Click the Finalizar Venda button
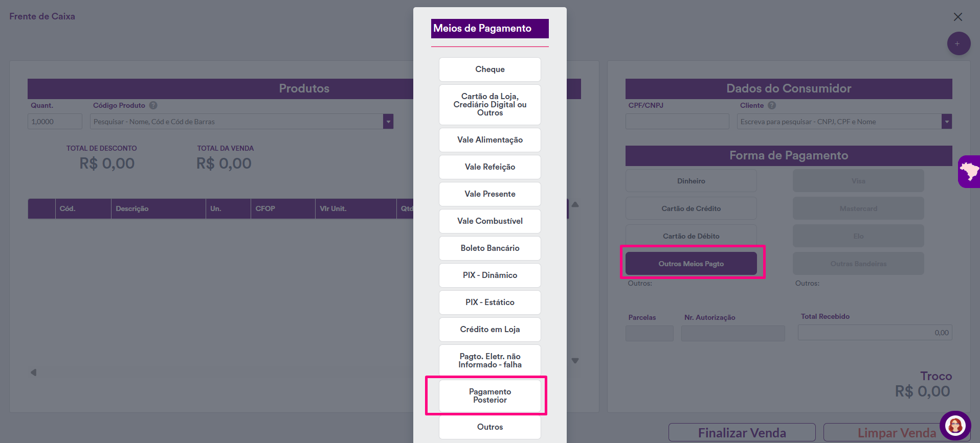This screenshot has width=980, height=443. 742,433
